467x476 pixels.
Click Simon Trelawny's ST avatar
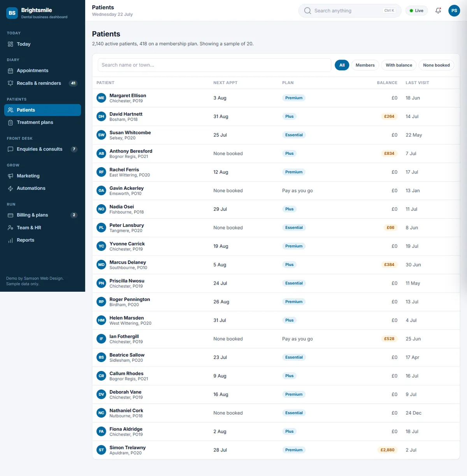101,450
